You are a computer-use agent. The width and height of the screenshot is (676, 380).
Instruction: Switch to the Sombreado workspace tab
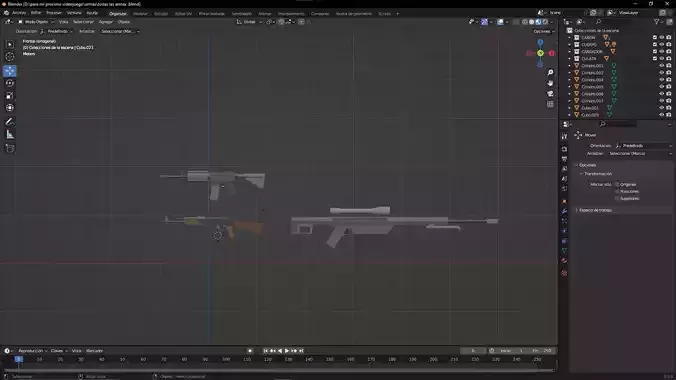click(241, 13)
